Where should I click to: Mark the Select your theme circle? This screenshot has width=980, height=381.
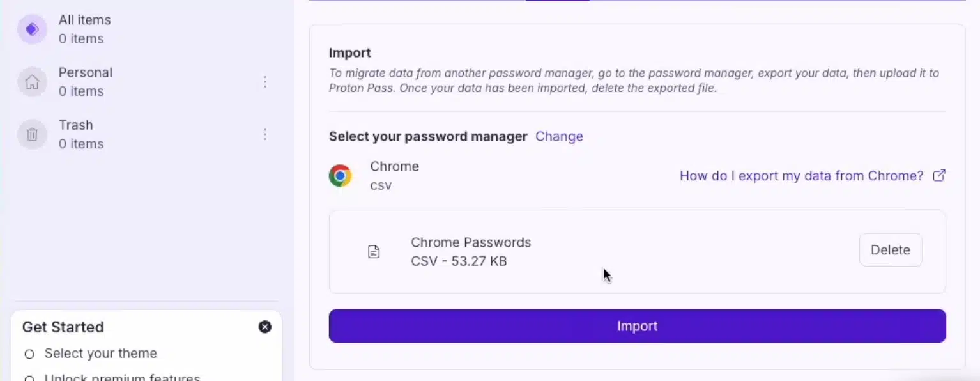29,354
